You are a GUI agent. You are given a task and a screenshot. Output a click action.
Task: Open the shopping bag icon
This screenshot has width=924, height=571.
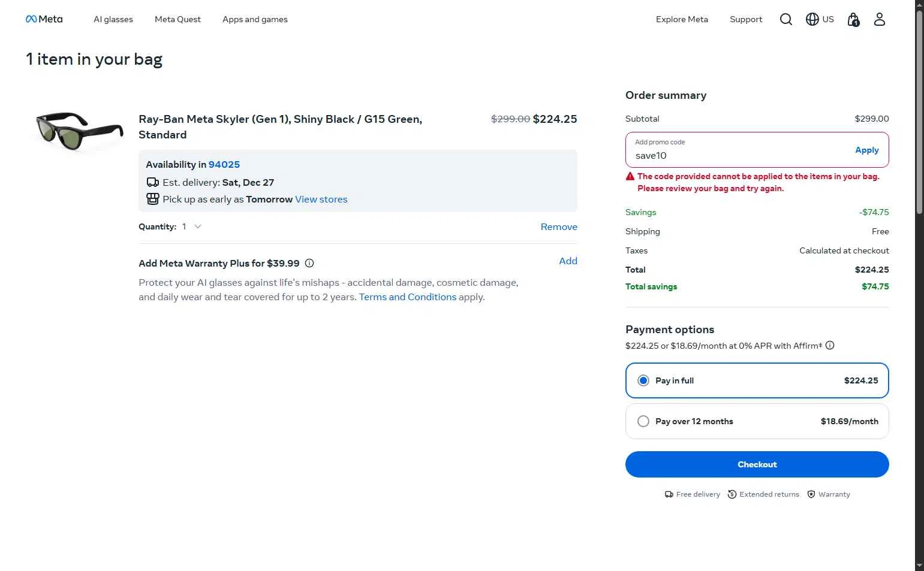pos(853,20)
